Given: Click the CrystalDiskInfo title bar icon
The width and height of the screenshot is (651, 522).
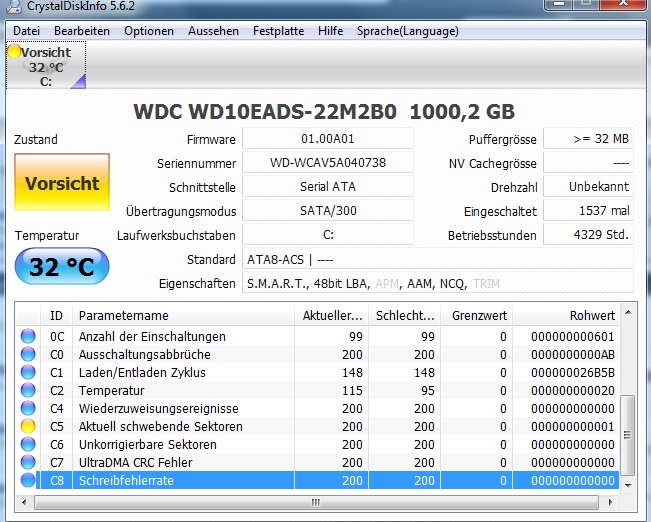Looking at the screenshot, I should coord(15,6).
